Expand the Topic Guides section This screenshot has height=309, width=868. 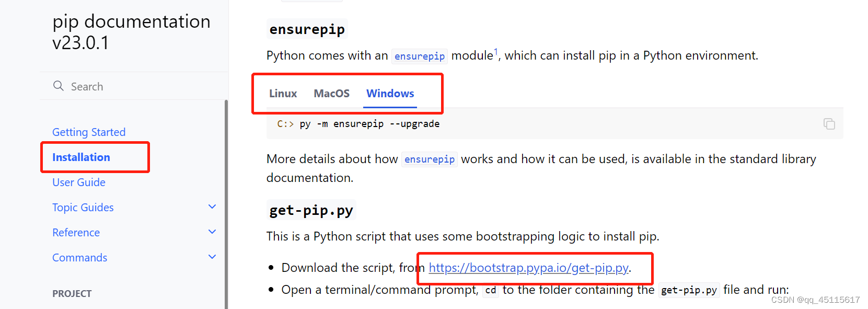[x=212, y=207]
